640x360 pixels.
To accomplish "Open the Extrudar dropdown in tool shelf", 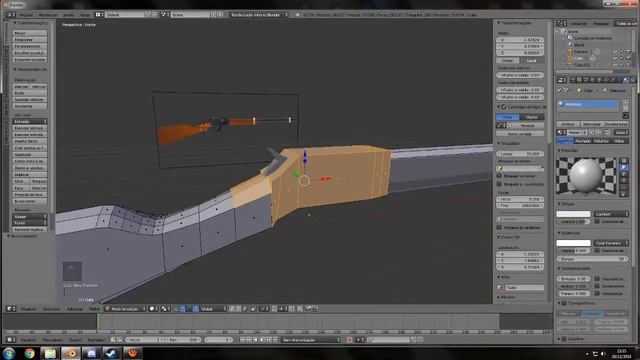I will tap(29, 122).
